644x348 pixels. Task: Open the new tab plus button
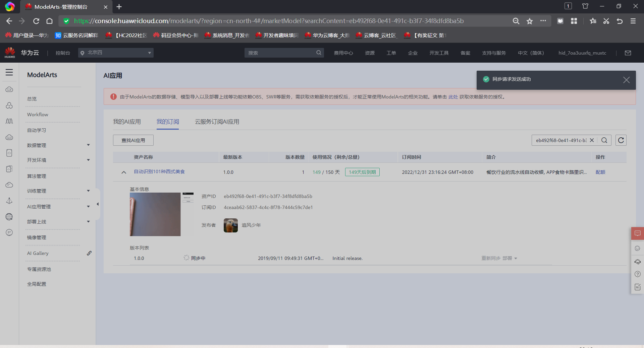point(119,7)
